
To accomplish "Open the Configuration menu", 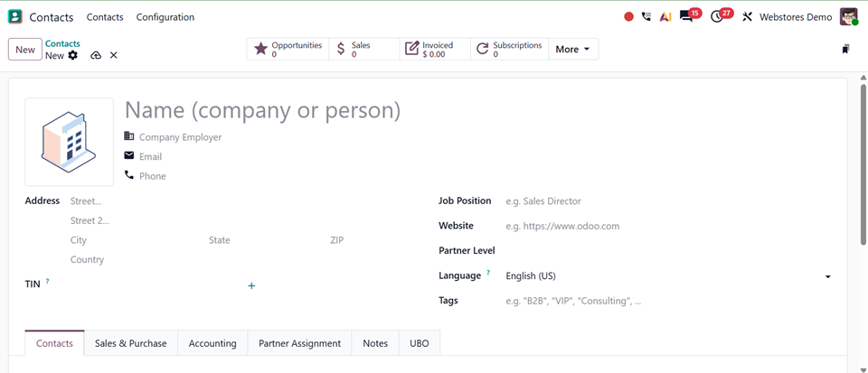I will click(165, 17).
